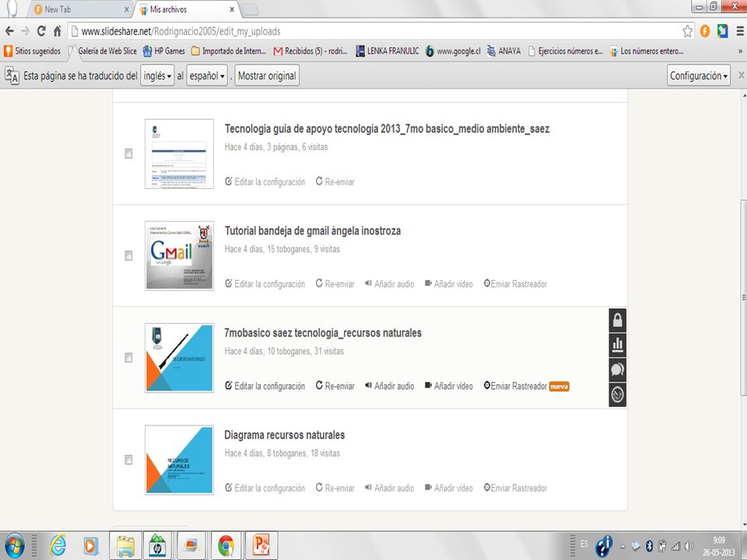Image resolution: width=747 pixels, height=560 pixels.
Task: Select the Mis archivos tab
Action: 187,9
